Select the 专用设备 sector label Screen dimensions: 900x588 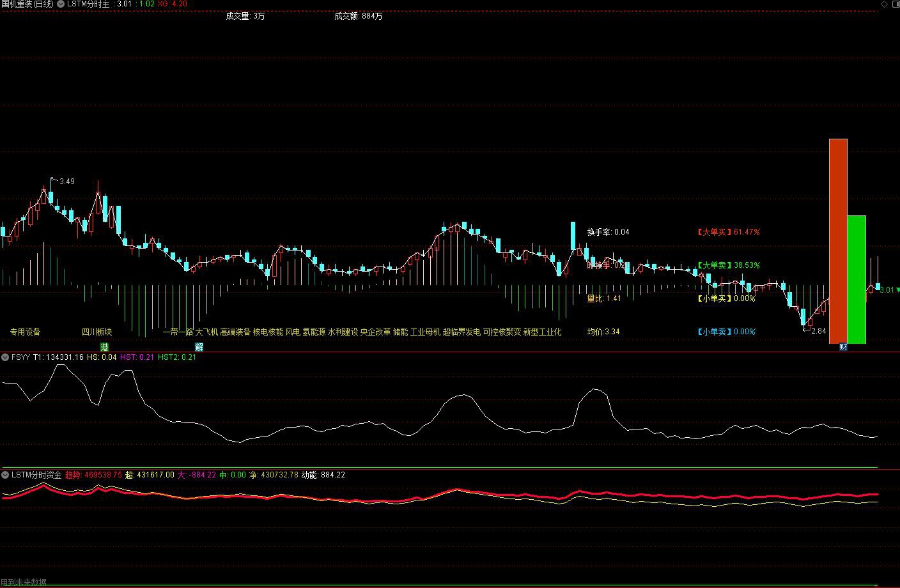(x=25, y=332)
